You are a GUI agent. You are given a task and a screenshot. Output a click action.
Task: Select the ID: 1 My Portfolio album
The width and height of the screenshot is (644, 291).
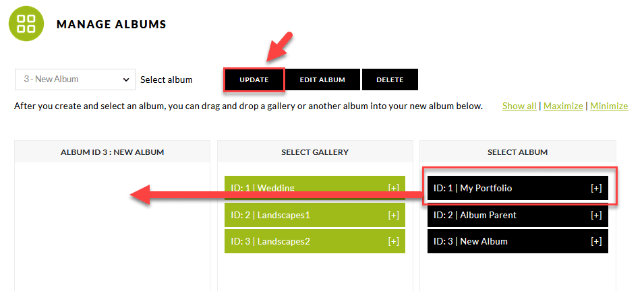(x=517, y=188)
